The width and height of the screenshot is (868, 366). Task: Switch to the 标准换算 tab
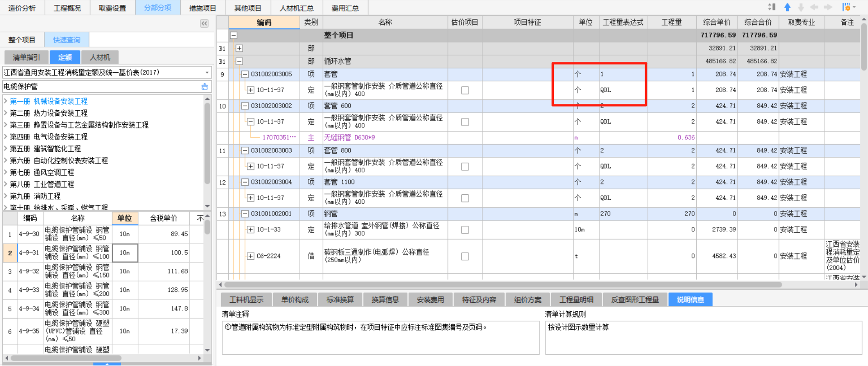pos(340,300)
